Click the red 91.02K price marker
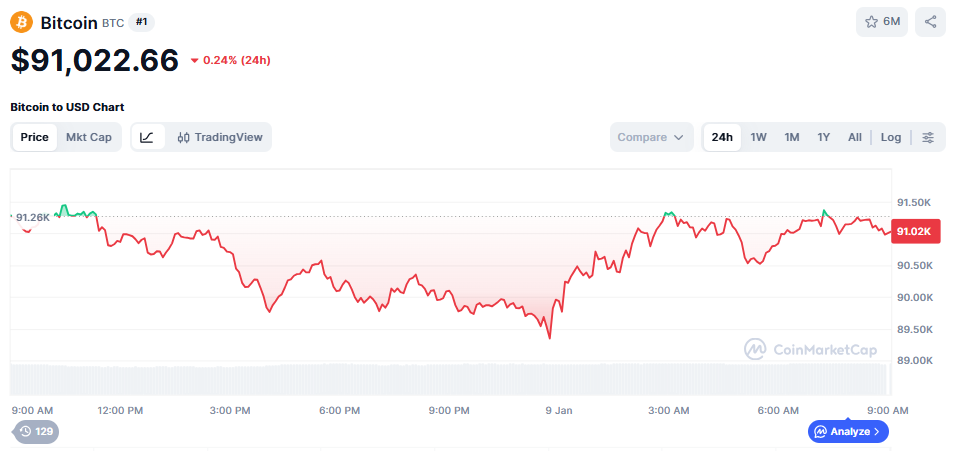Screen dimensions: 961x451 pyautogui.click(x=915, y=232)
